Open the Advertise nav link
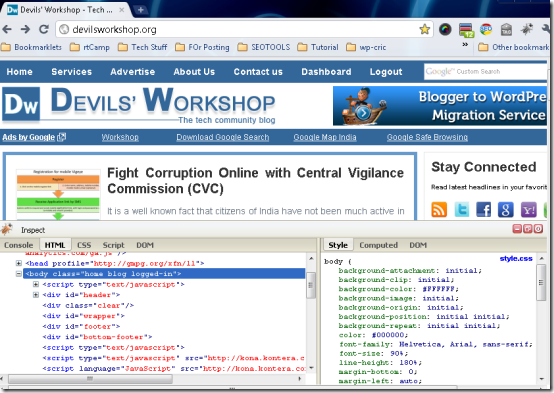554x393 pixels. click(132, 72)
